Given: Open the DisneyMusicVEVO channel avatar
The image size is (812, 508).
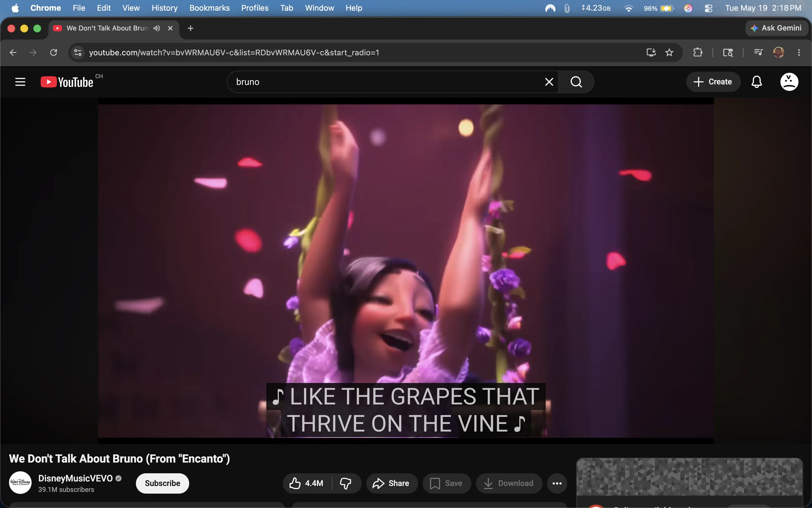Looking at the screenshot, I should click(x=20, y=483).
